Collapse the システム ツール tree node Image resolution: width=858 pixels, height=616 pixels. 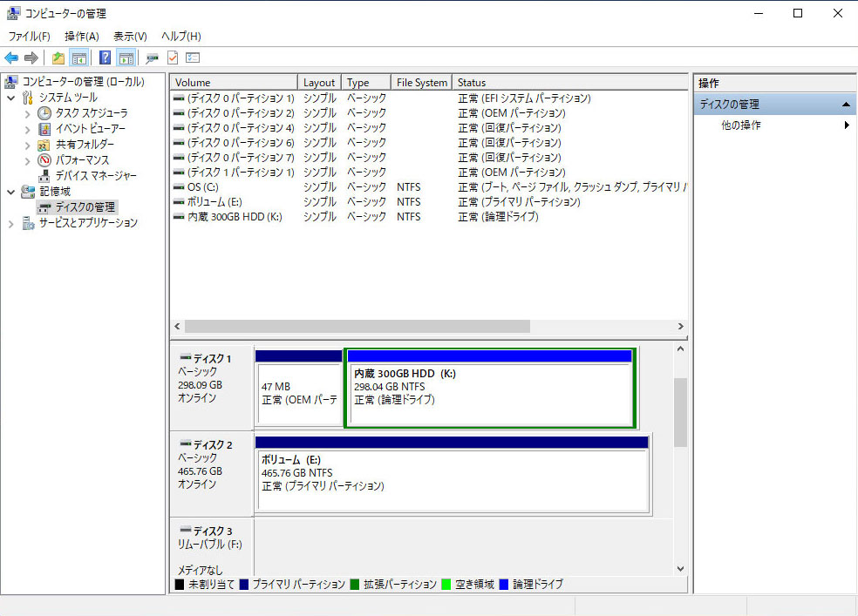click(x=11, y=98)
